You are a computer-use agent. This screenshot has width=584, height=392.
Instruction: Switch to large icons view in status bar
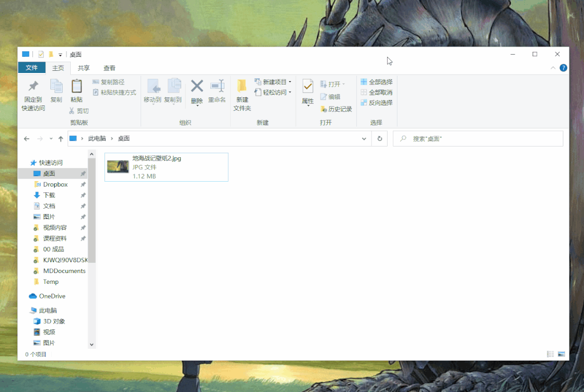pyautogui.click(x=561, y=354)
